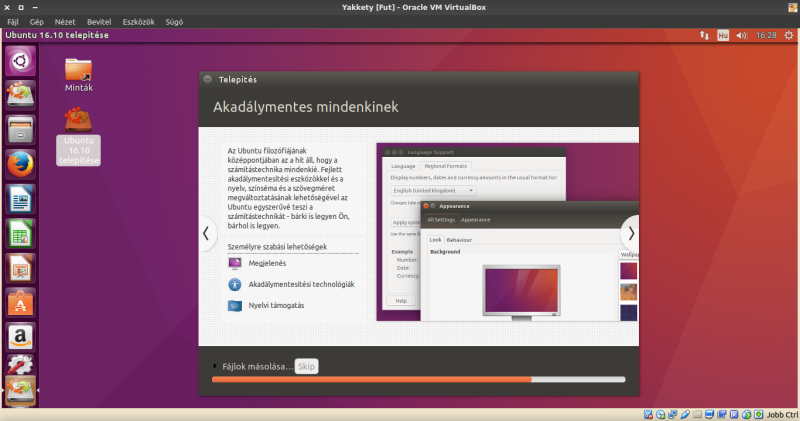Open the Gép menu in VirtualBox
The width and height of the screenshot is (800, 421).
37,21
